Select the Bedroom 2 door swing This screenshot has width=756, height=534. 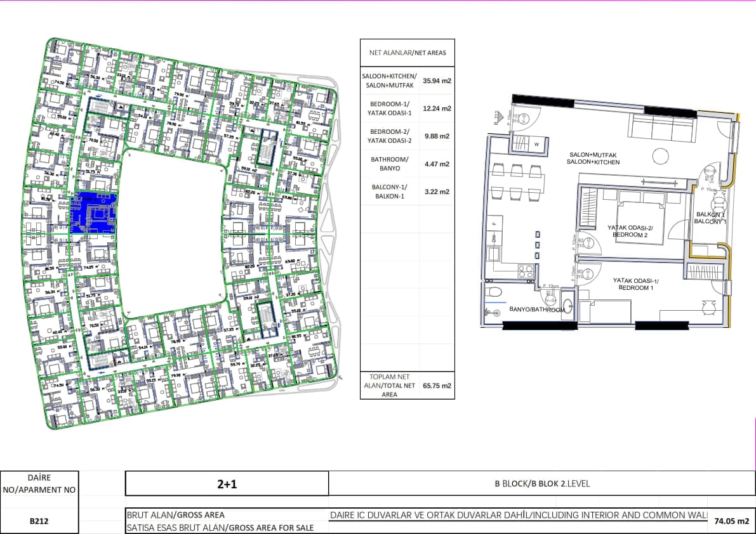pos(590,243)
